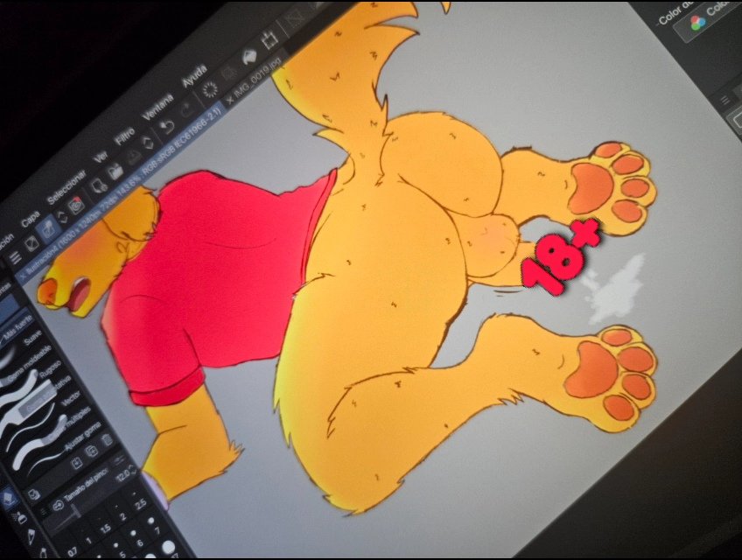The width and height of the screenshot is (742, 560).
Task: Click the command bar hamburger menu icon
Action: 16,257
